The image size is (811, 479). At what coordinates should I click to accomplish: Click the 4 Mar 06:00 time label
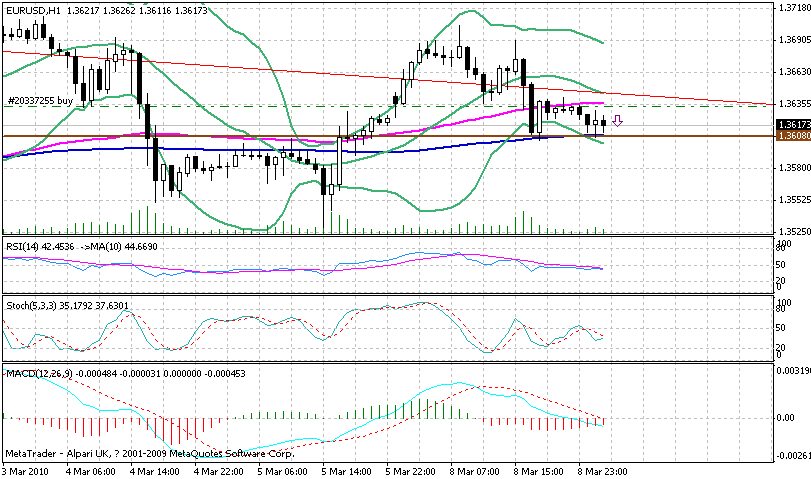91,472
